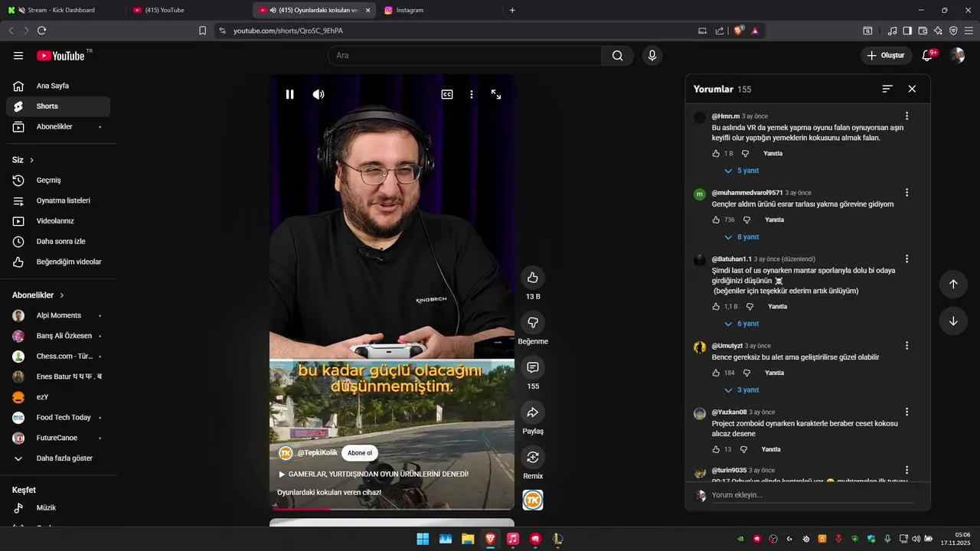
Task: Close the Yorumlar comments panel
Action: point(912,89)
